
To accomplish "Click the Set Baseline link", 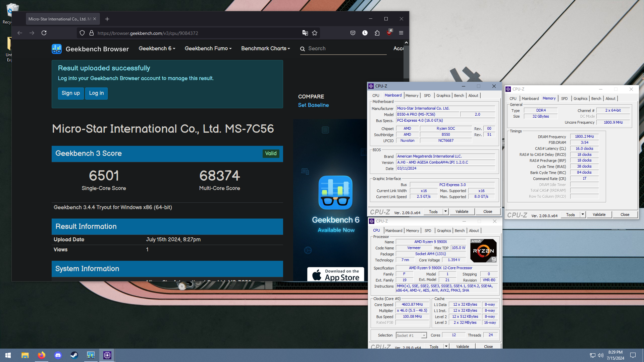I will pyautogui.click(x=313, y=105).
